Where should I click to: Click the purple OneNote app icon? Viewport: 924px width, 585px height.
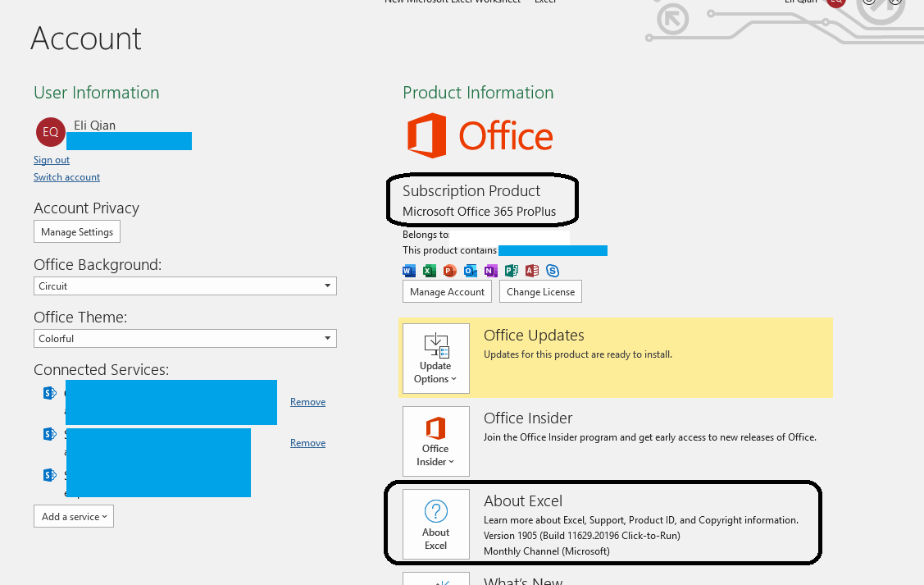coord(491,271)
